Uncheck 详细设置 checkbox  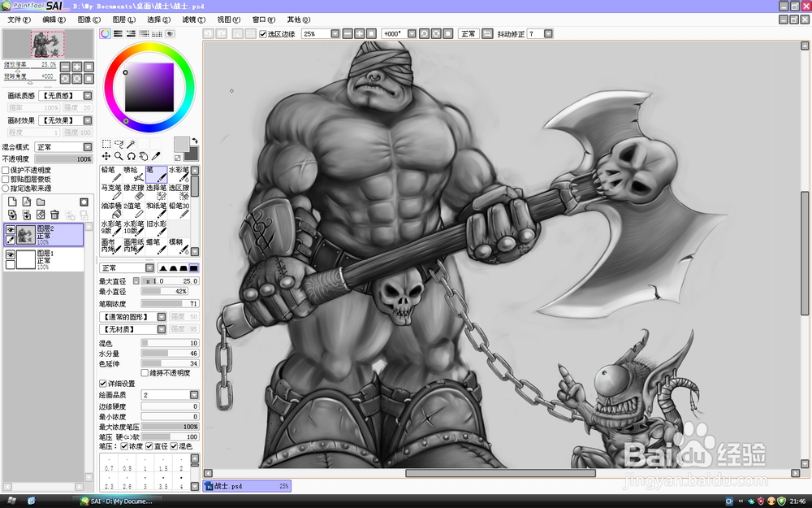click(102, 384)
